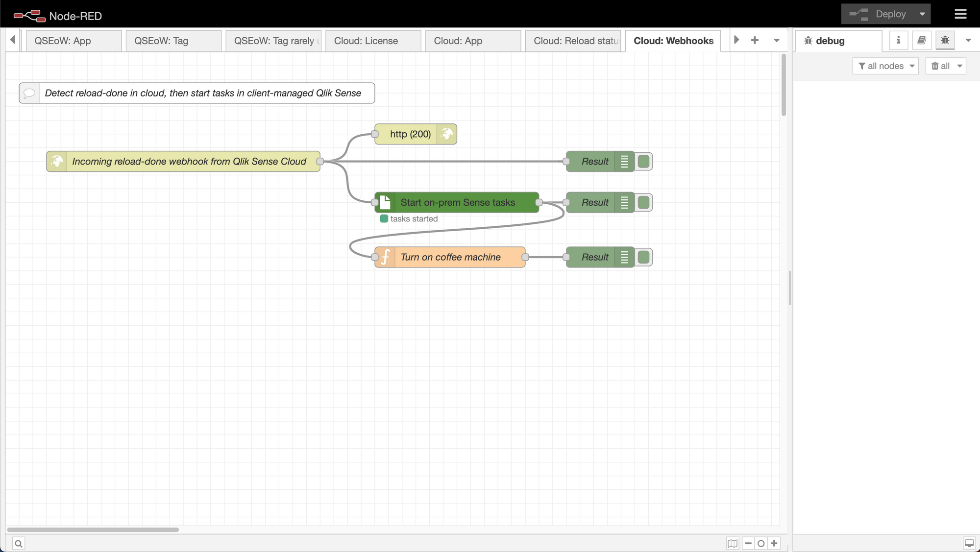Disable the Result debug node beside http node

[642, 161]
